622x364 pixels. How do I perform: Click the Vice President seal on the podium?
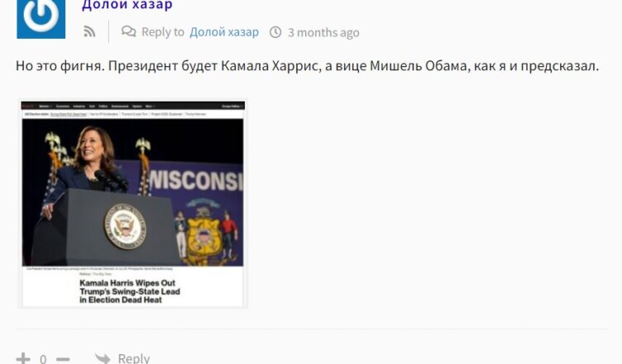point(125,227)
